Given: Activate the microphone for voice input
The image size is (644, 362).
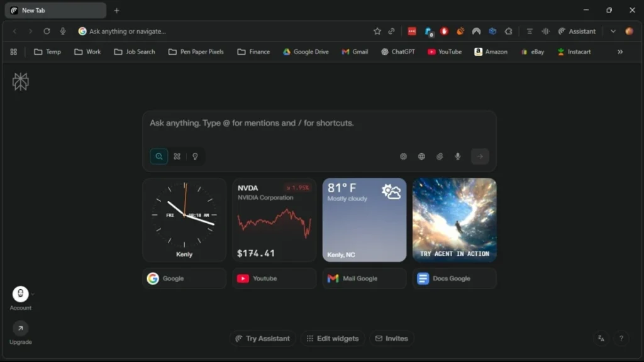Looking at the screenshot, I should tap(457, 156).
